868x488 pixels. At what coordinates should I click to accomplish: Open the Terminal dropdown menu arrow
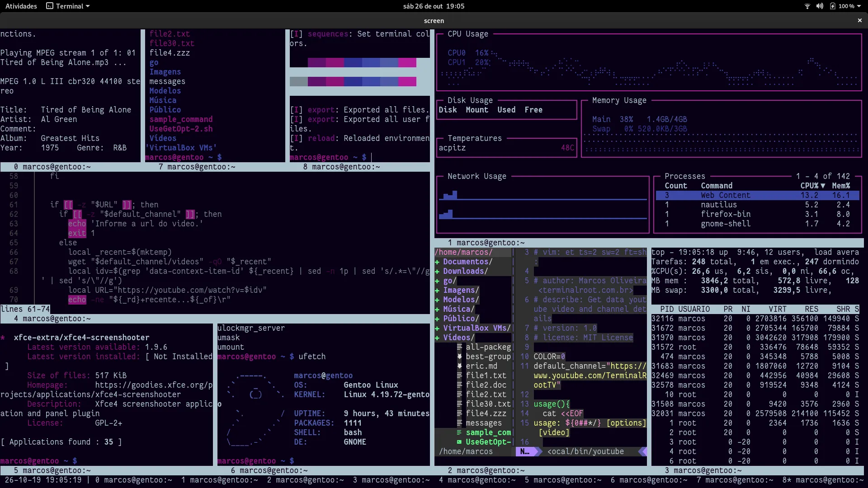(88, 6)
